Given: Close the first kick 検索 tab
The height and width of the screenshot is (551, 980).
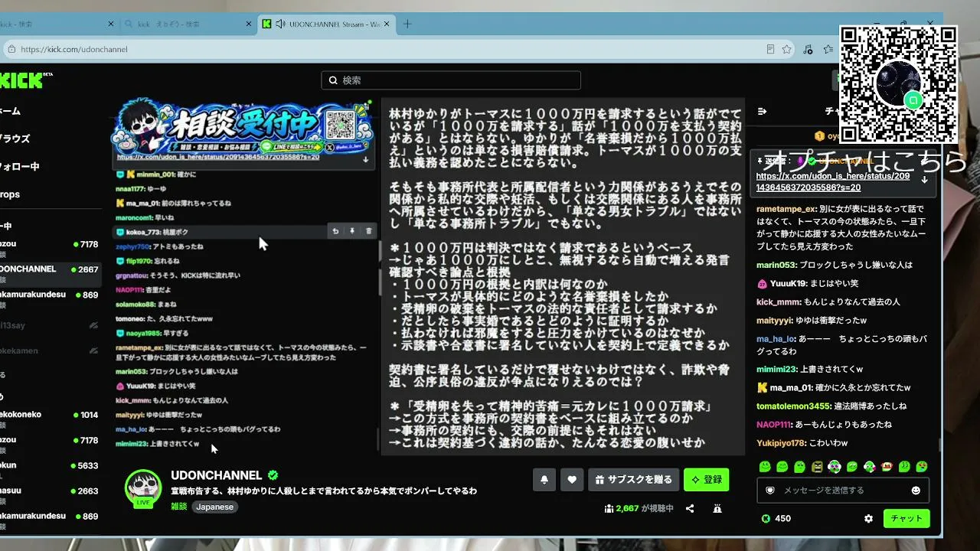Looking at the screenshot, I should 111,24.
